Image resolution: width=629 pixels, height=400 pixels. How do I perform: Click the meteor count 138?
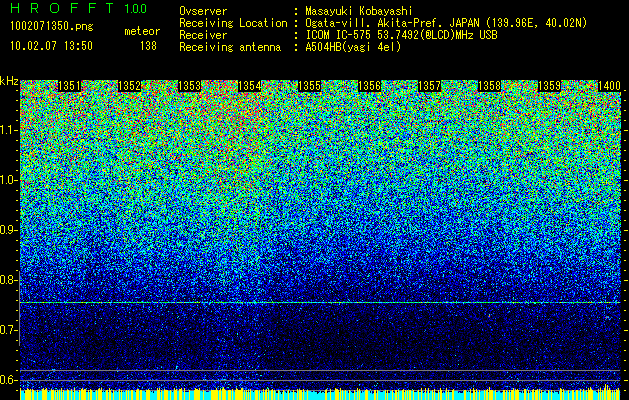[x=148, y=46]
